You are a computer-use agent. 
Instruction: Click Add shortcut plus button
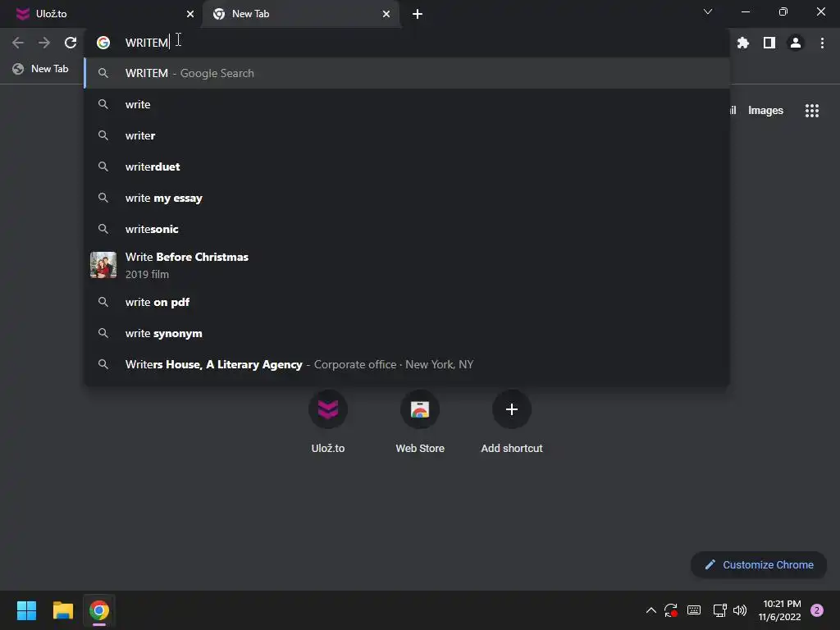[512, 409]
